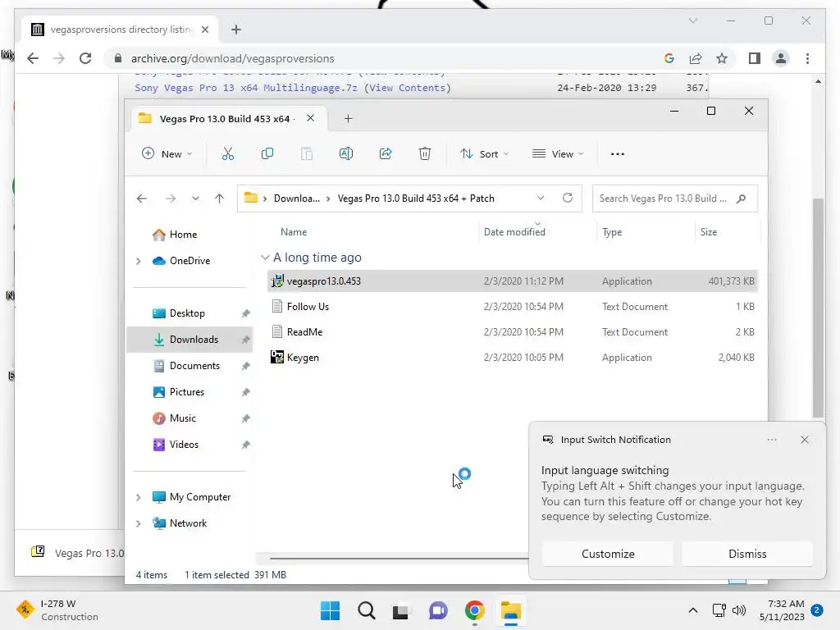The image size is (840, 630).
Task: Reload the Chrome page
Action: tap(85, 58)
